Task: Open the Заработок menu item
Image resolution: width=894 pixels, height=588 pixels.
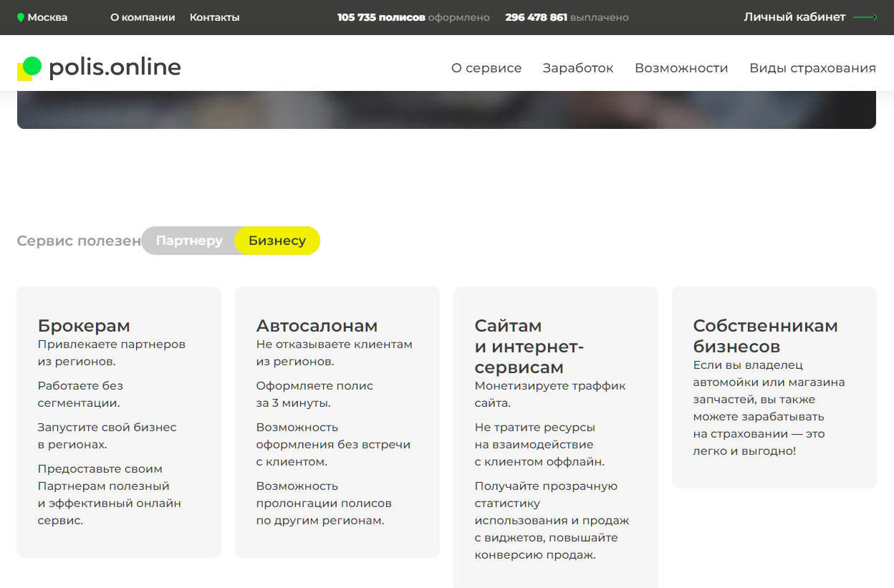Action: [578, 68]
